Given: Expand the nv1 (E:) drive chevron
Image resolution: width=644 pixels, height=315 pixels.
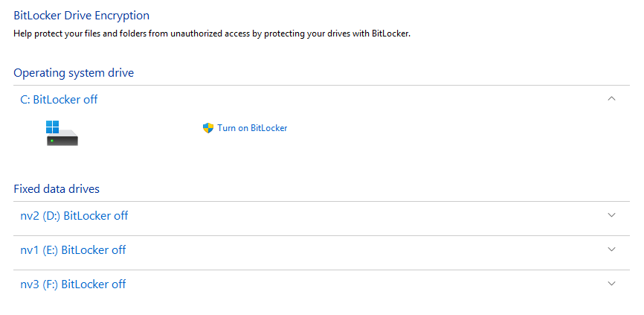Looking at the screenshot, I should tap(612, 249).
